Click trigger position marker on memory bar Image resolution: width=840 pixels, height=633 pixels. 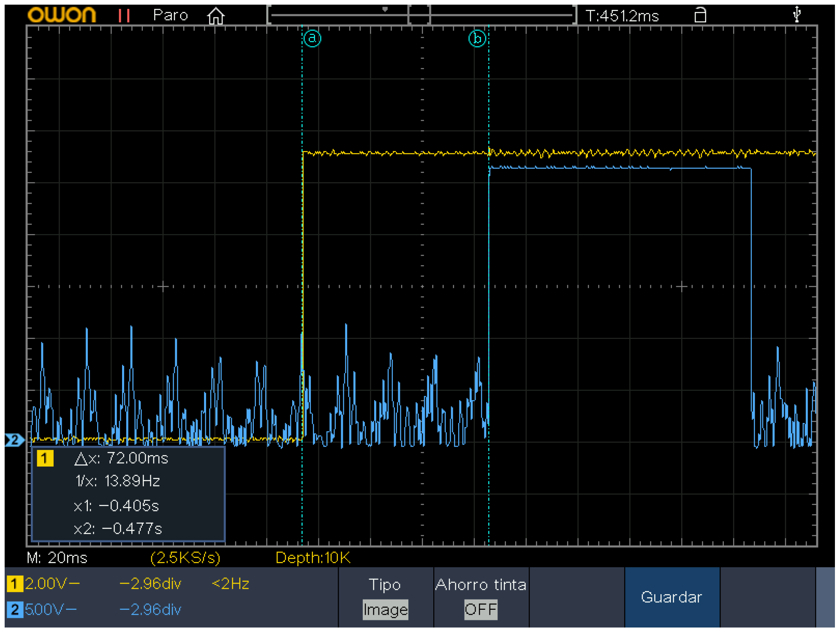tap(385, 9)
